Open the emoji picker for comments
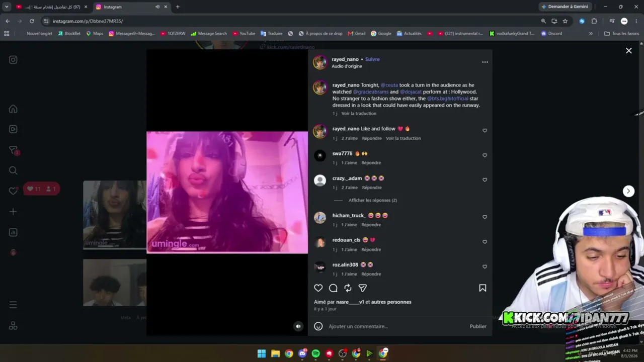This screenshot has width=644, height=362. [x=318, y=326]
